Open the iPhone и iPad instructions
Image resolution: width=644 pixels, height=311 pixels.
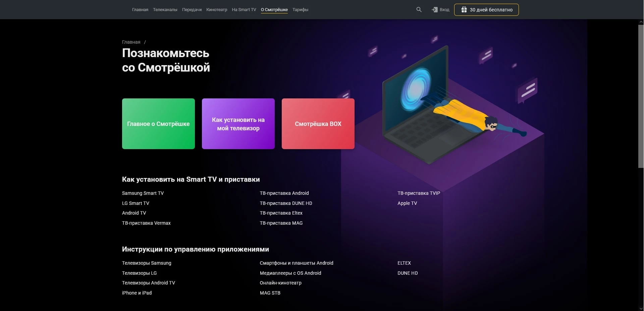tap(137, 293)
